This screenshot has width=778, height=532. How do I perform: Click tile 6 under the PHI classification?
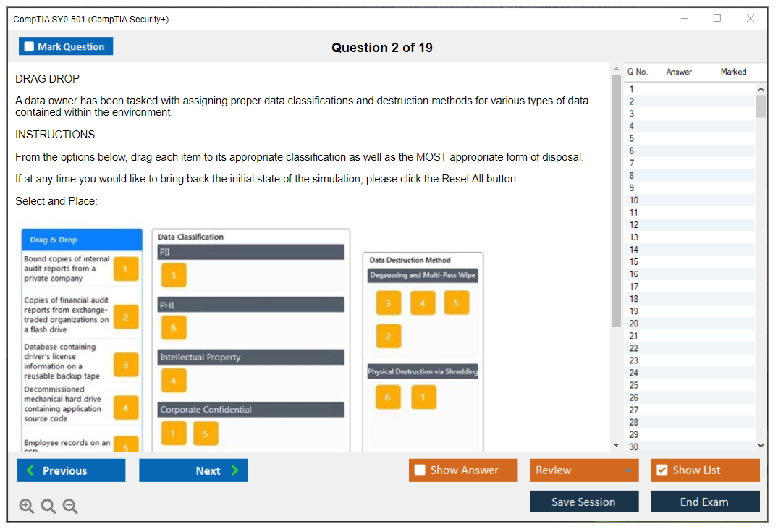click(174, 328)
